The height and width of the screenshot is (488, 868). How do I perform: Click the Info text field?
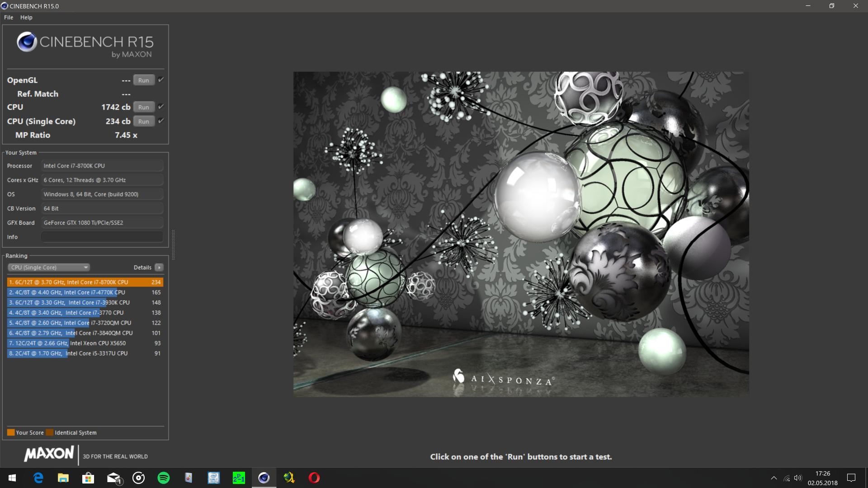pyautogui.click(x=102, y=237)
